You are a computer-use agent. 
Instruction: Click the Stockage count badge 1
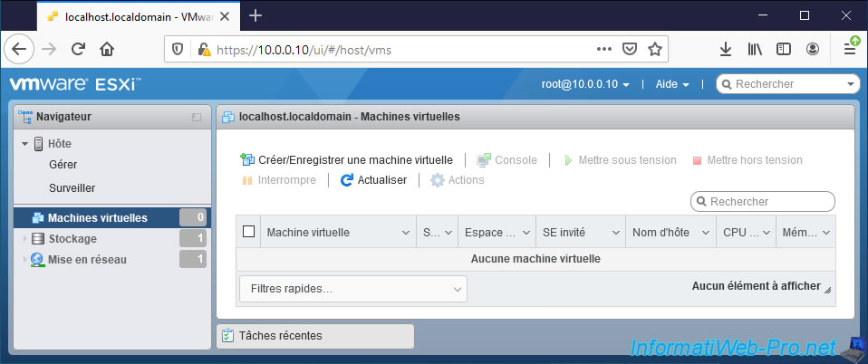click(x=193, y=239)
